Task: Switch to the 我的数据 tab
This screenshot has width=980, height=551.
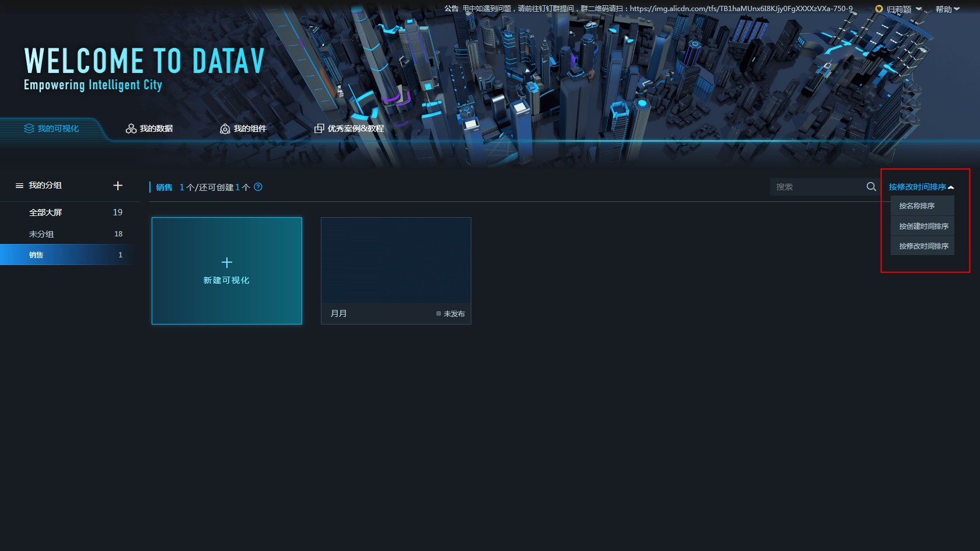Action: pos(149,128)
